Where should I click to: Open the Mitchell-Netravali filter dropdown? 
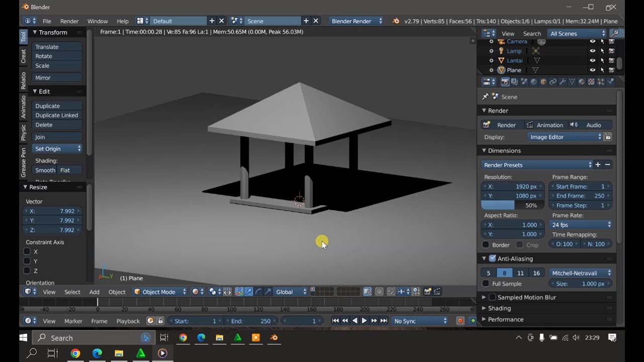[581, 273]
